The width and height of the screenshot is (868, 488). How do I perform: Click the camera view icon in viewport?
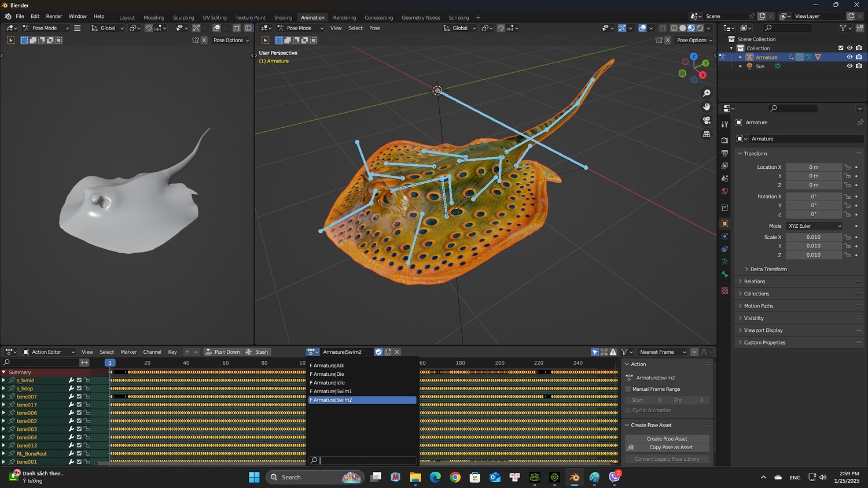[x=707, y=120]
